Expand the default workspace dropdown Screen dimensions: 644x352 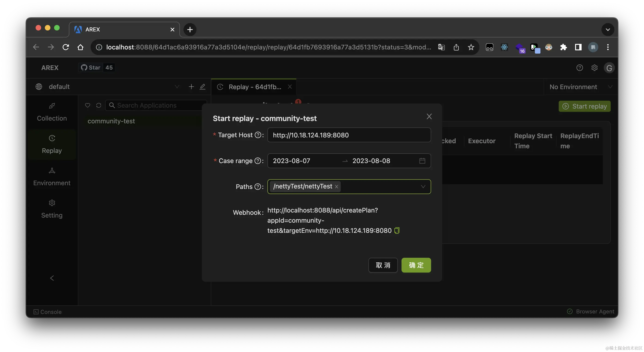click(x=177, y=87)
